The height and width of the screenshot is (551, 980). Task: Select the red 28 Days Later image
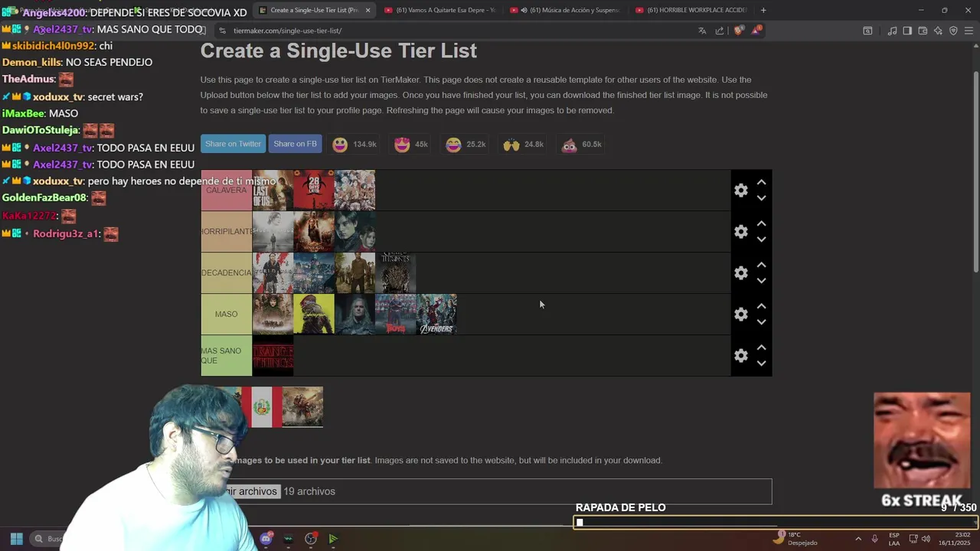click(x=314, y=191)
